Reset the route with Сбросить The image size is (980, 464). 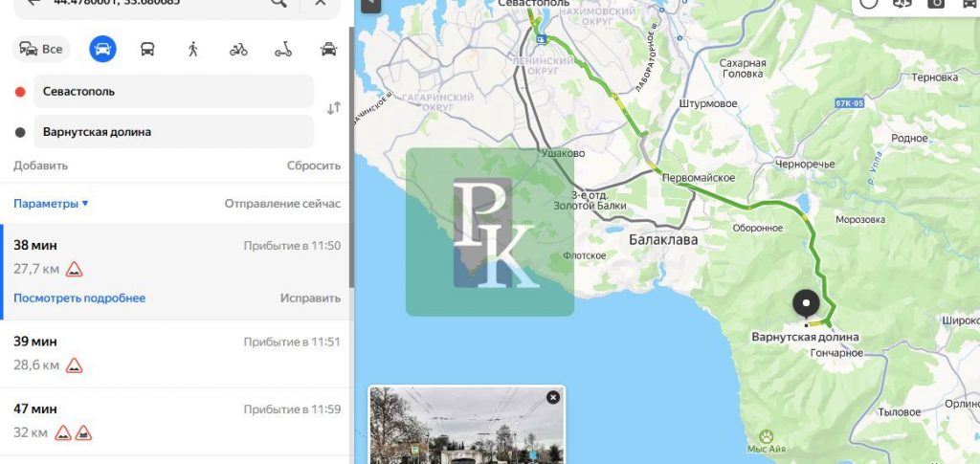coord(313,166)
